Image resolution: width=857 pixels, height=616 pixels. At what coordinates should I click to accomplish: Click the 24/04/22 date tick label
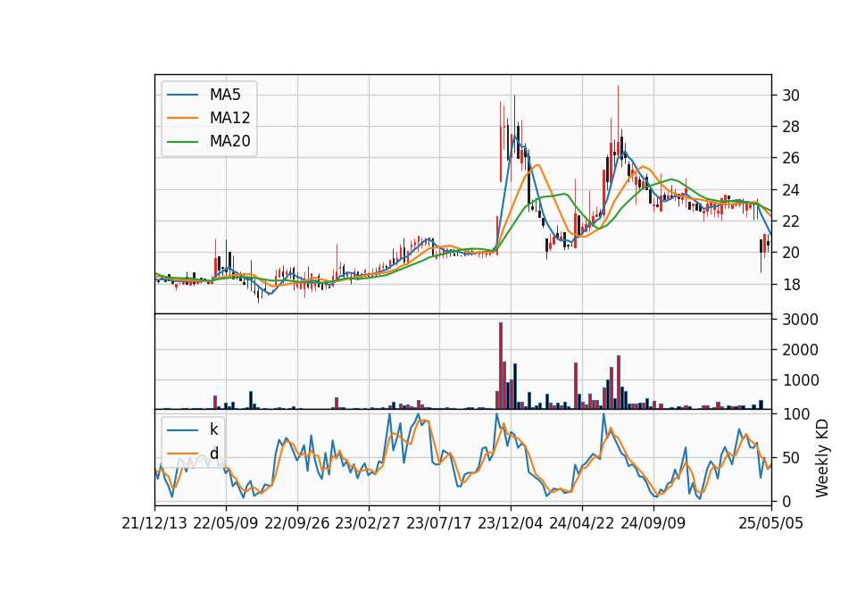pyautogui.click(x=581, y=523)
